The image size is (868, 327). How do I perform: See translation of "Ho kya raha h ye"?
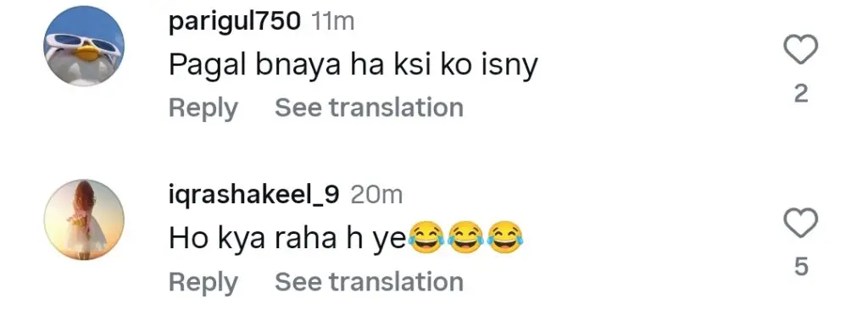click(370, 281)
